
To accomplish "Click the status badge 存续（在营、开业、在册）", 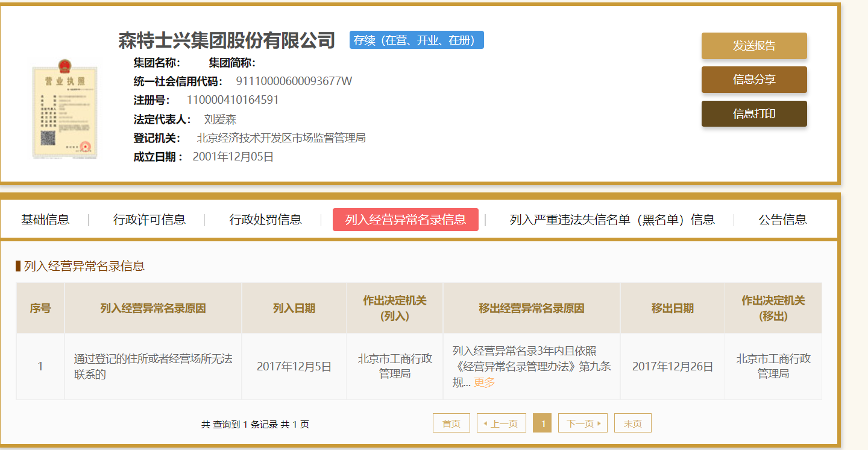I will coord(417,40).
